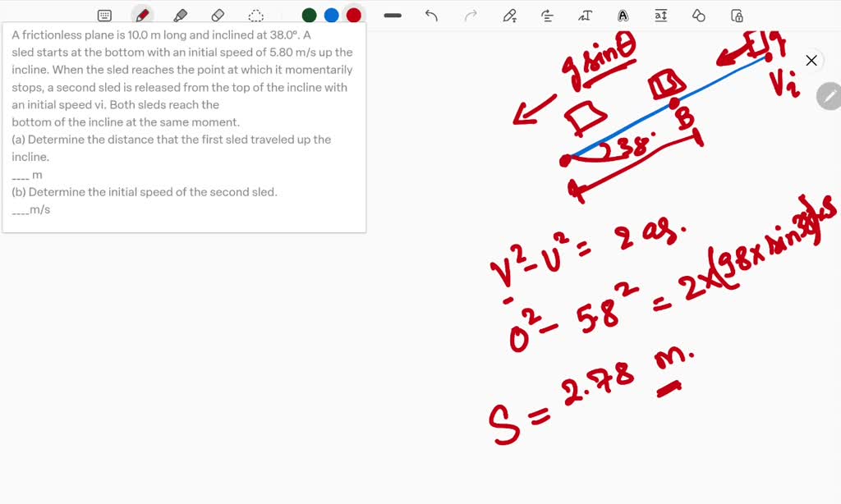Open the stroke thickness options

[x=392, y=15]
